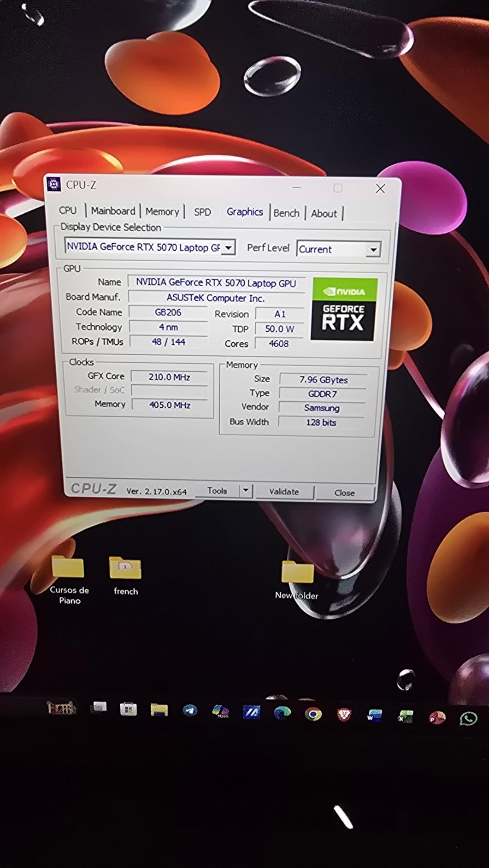Switch to the SPD tab

[202, 212]
